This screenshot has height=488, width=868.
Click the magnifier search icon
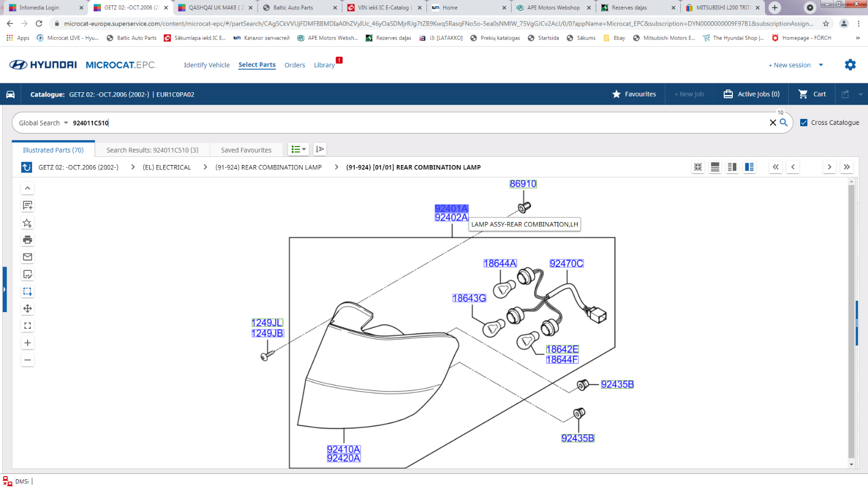[784, 123]
